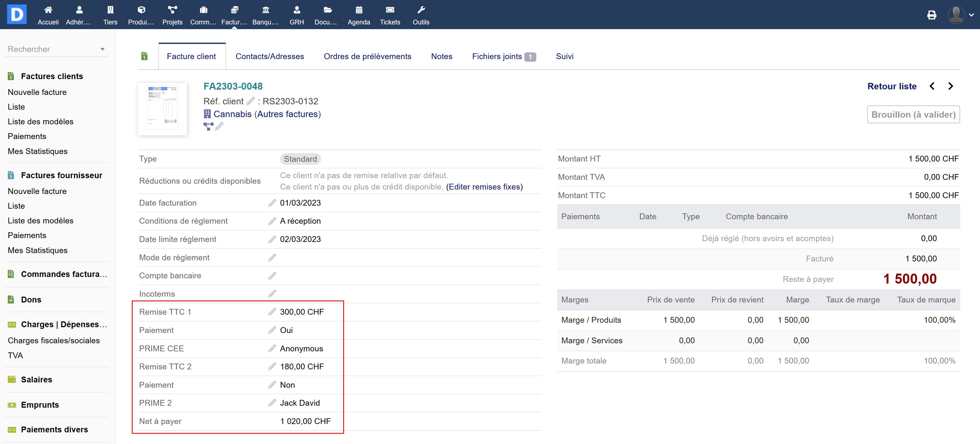Click the Agenda calendar icon
Viewport: 980px width, 444px height.
(x=358, y=10)
